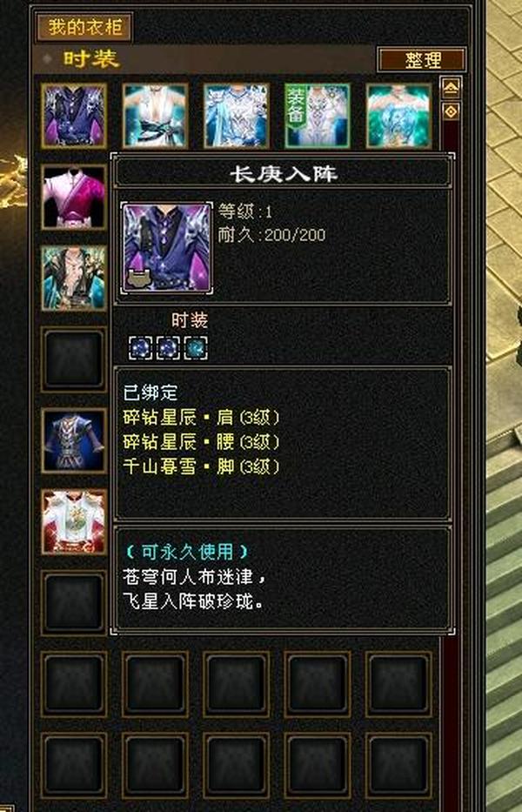This screenshot has width=522, height=812.
Task: Click the 可永久使用 description text
Action: coord(187,552)
